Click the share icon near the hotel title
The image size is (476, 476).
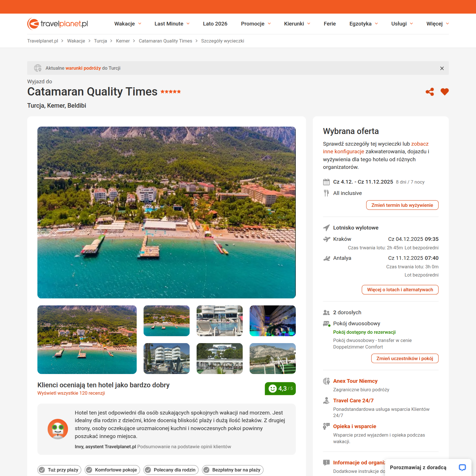430,92
